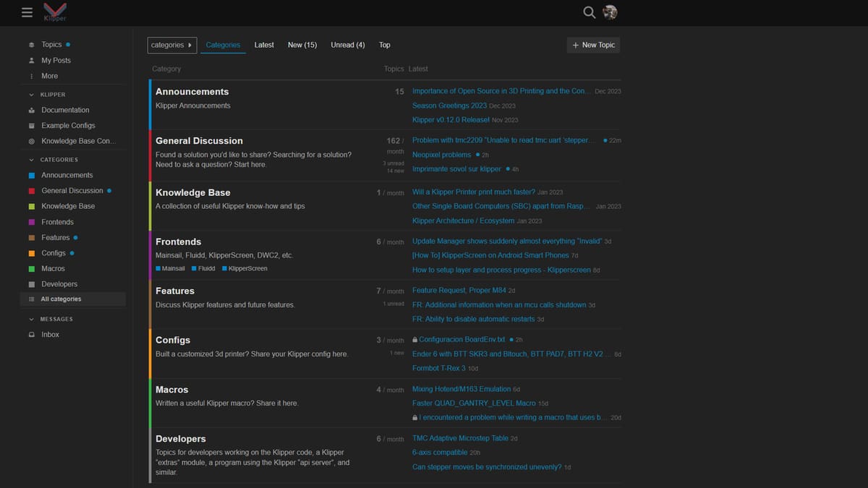Click the blue Announcements square in sidebar
The height and width of the screenshot is (488, 868).
click(31, 175)
